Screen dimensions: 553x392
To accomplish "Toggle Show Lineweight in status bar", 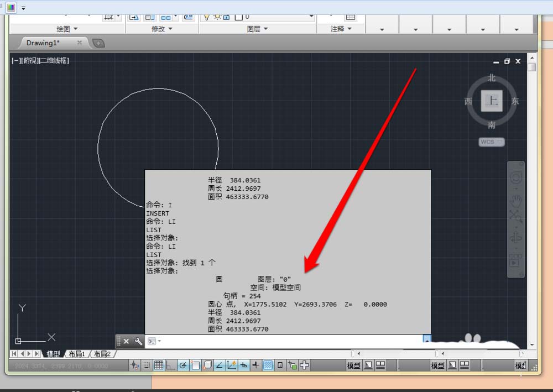I will [255, 365].
